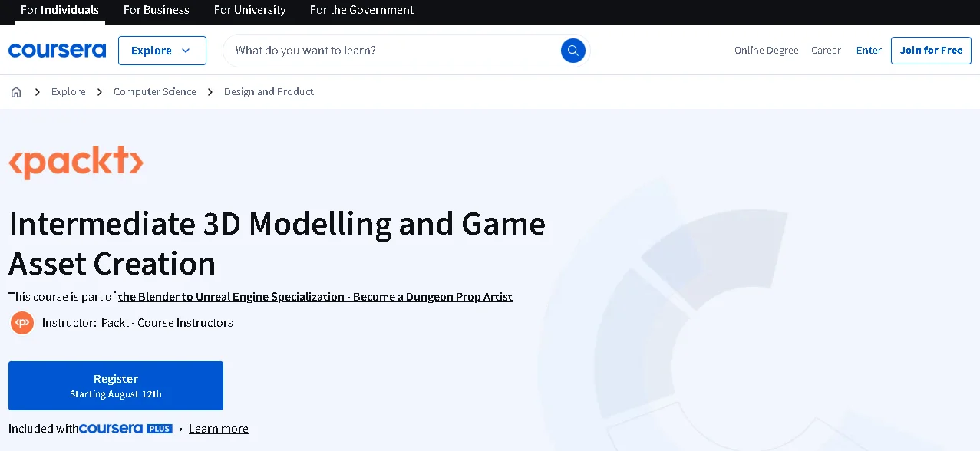This screenshot has width=980, height=451.
Task: Click the "Computer Science" breadcrumb
Action: pyautogui.click(x=154, y=91)
